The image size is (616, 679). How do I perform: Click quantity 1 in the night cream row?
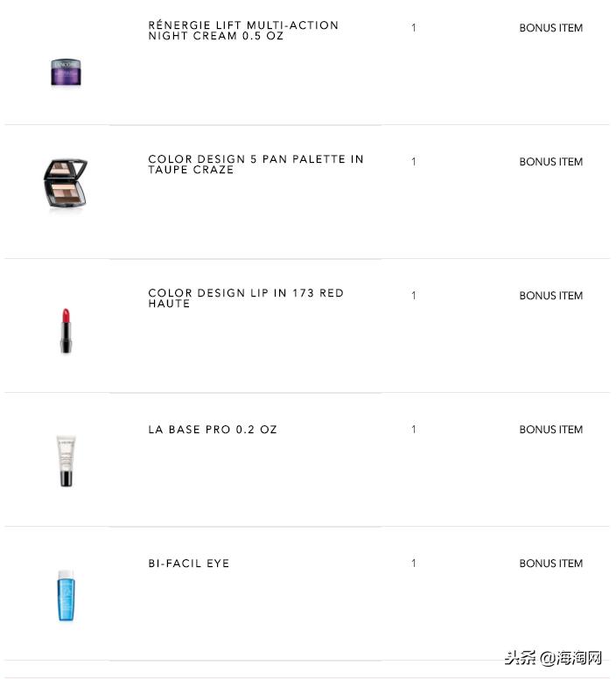[x=414, y=28]
